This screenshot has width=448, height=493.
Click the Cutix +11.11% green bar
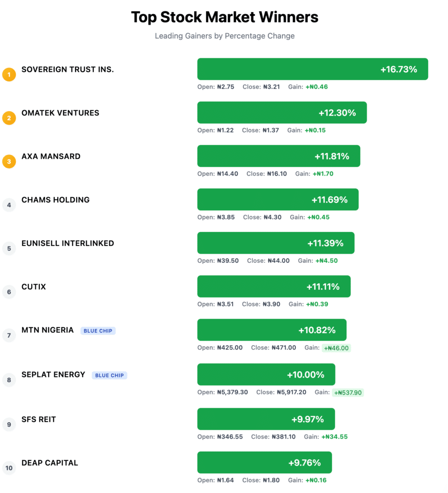pyautogui.click(x=274, y=286)
